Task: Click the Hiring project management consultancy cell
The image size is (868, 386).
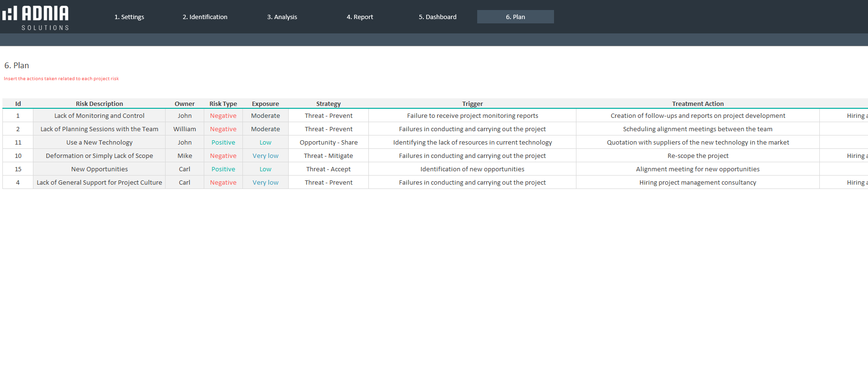Action: (x=698, y=182)
